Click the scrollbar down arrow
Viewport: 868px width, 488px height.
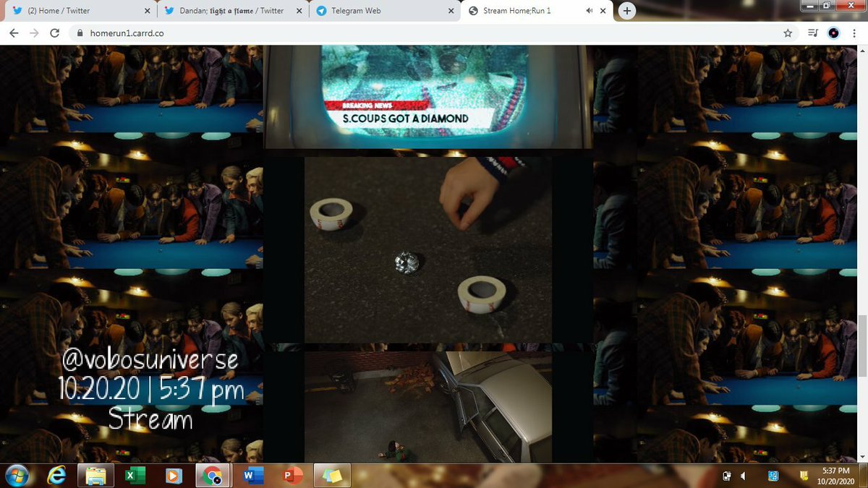click(x=861, y=458)
